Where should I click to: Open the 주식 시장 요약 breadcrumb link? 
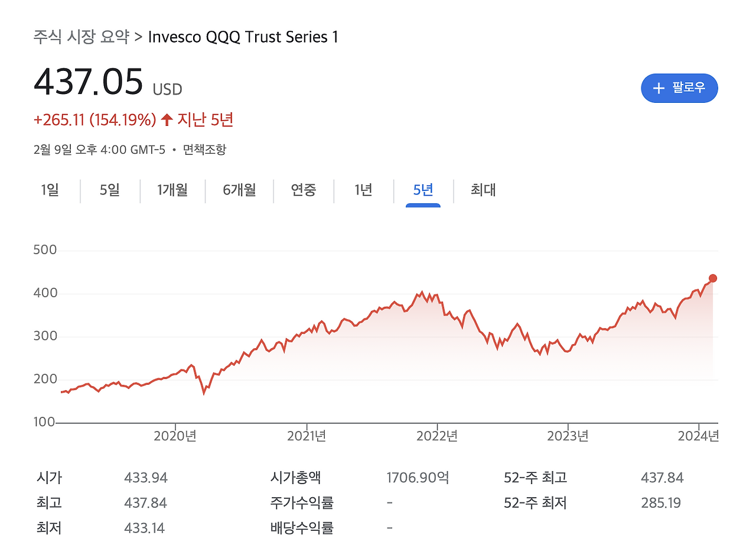pos(82,37)
